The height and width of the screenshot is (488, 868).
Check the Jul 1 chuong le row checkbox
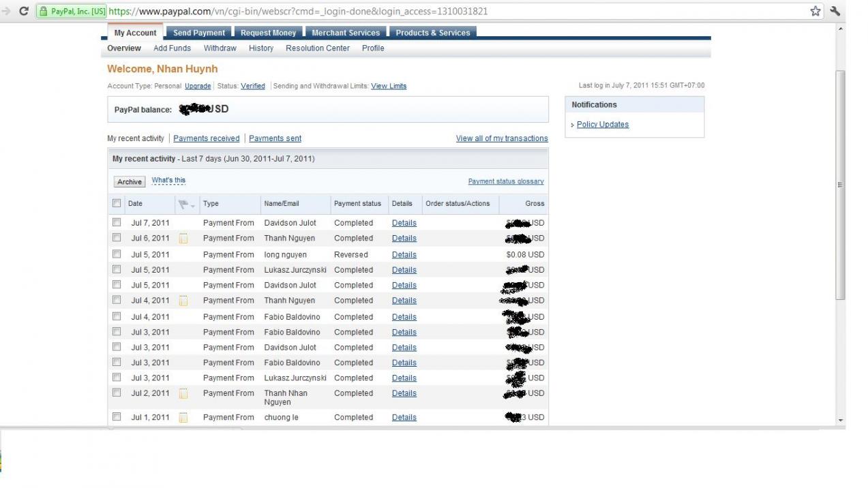coord(117,416)
